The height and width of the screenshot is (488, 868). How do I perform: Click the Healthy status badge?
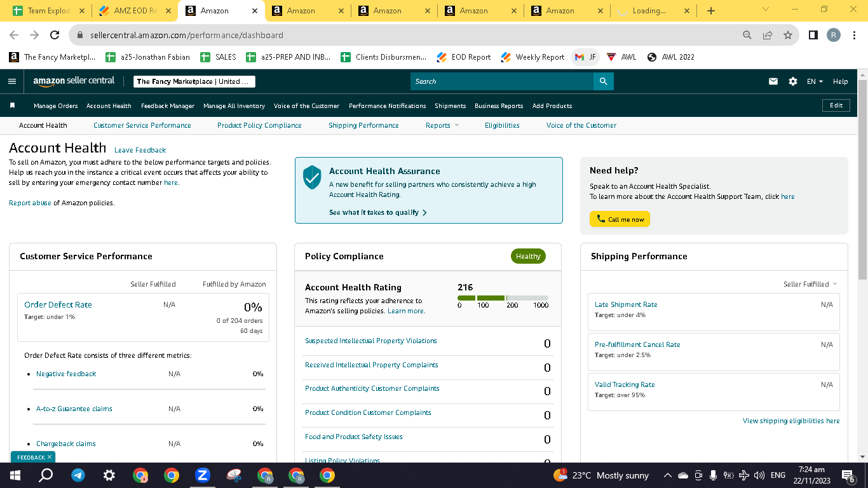[x=528, y=256]
